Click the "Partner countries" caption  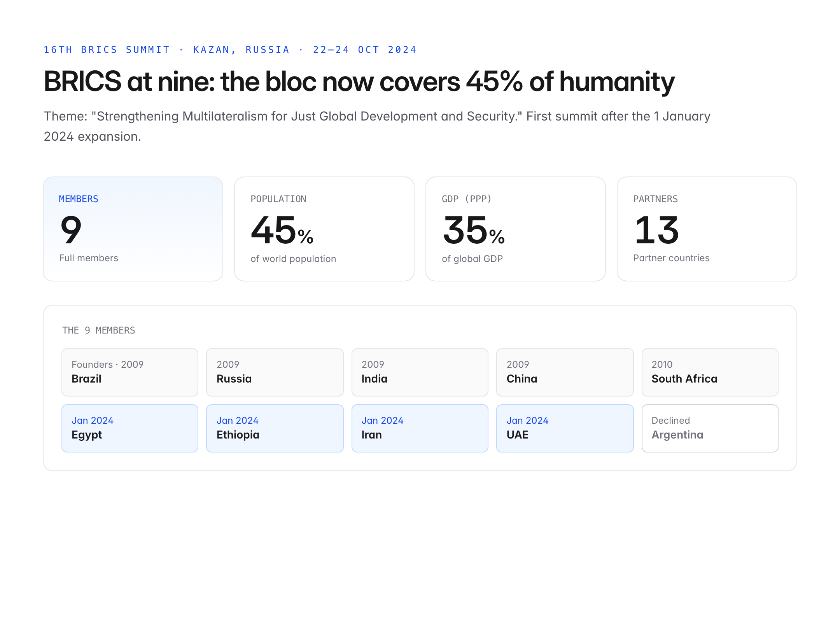(x=671, y=258)
